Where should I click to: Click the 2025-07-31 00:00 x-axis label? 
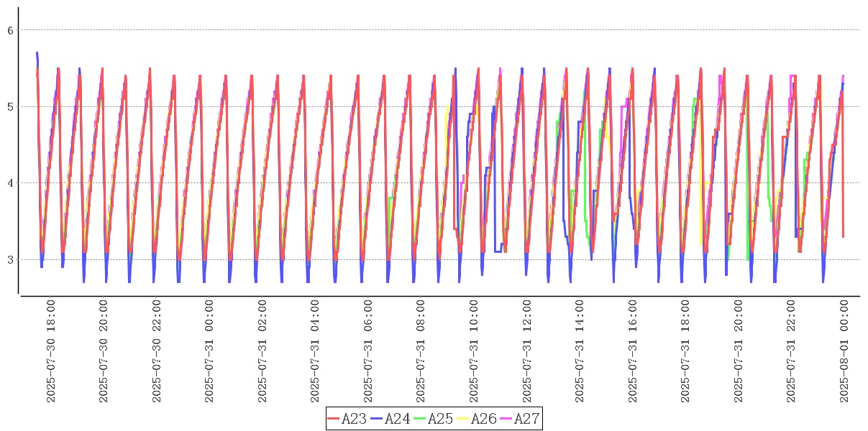tap(209, 351)
